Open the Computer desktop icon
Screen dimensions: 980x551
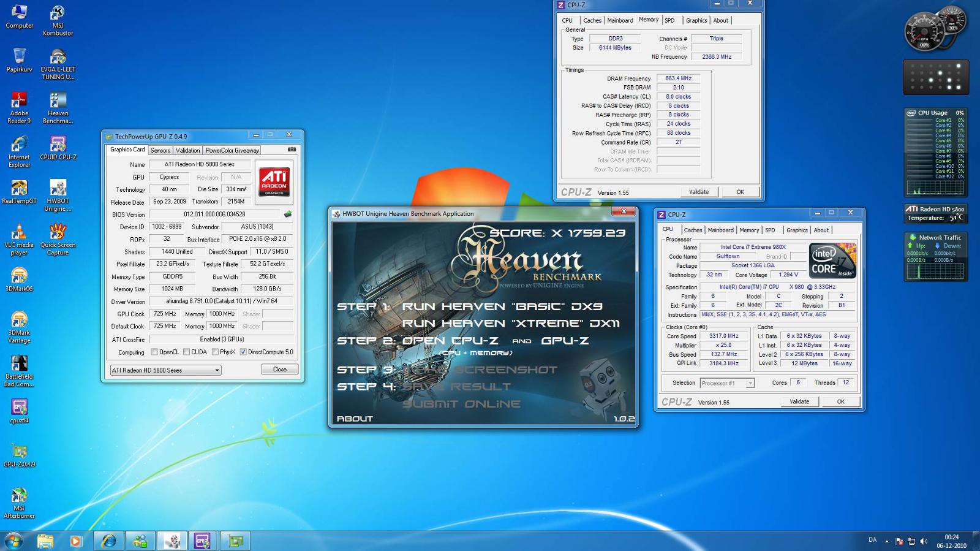pos(19,17)
